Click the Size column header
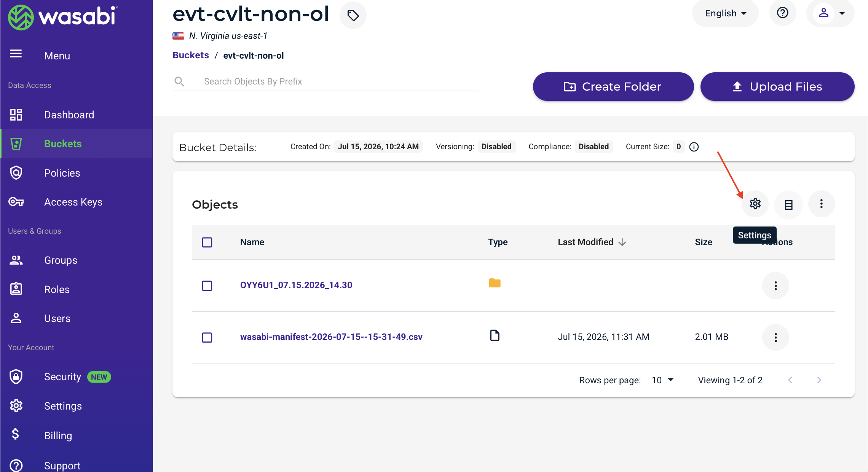 pos(704,242)
